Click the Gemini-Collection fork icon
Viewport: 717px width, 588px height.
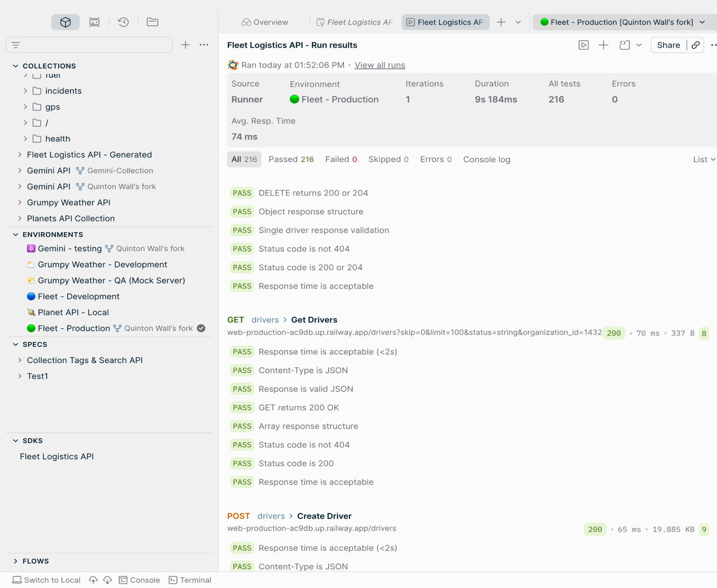coord(80,170)
